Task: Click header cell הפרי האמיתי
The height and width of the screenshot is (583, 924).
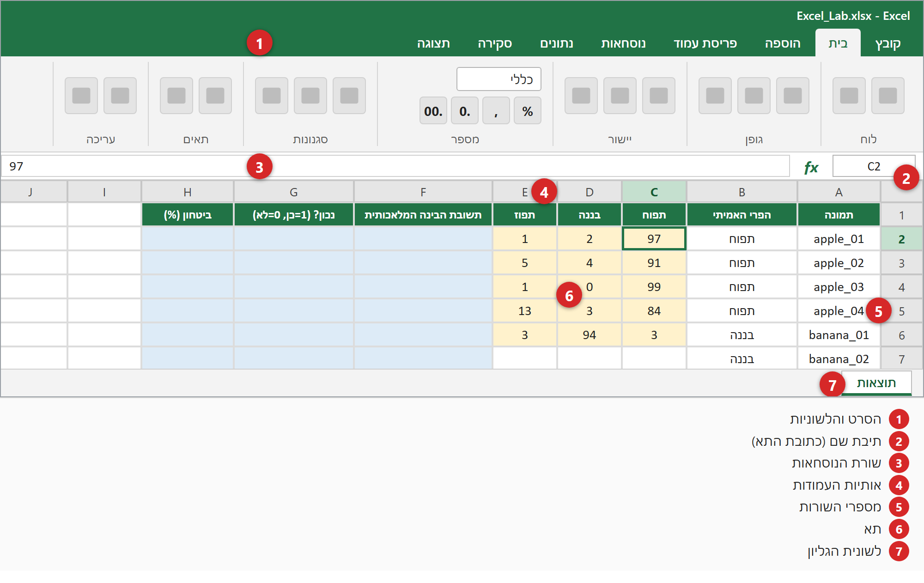Action: click(742, 215)
